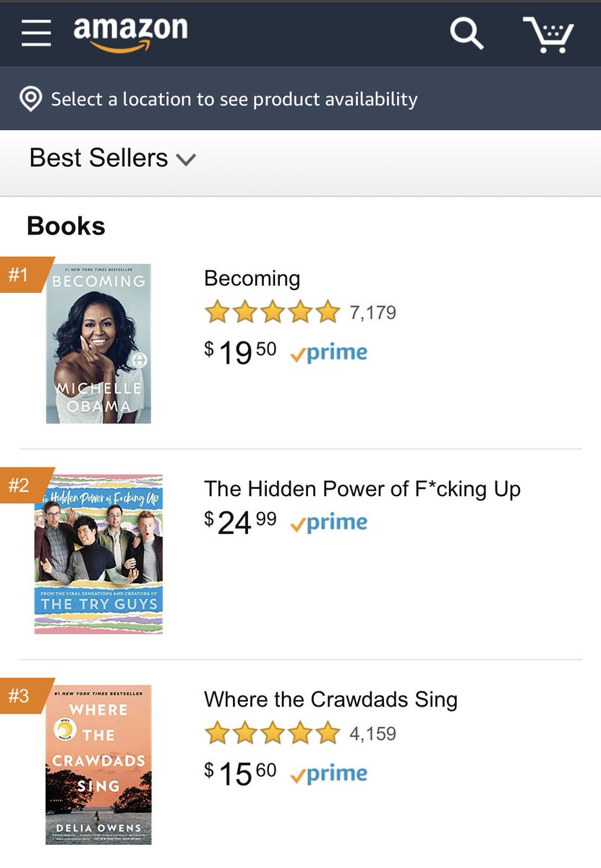601x868 pixels.
Task: Open search with the magnifier icon
Action: (466, 33)
